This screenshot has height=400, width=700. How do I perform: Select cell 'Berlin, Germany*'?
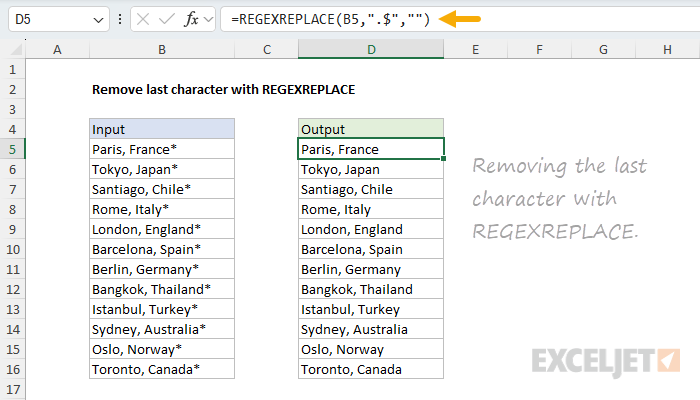click(x=162, y=269)
